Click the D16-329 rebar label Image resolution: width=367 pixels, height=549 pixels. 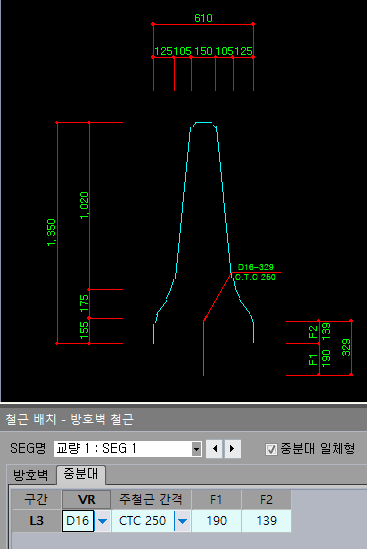tap(256, 267)
